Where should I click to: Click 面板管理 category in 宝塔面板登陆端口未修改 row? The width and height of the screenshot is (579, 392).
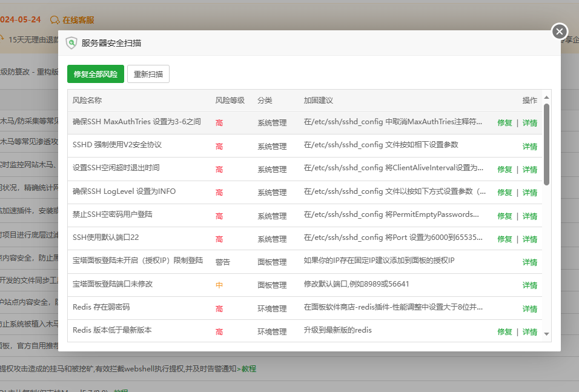pos(272,285)
